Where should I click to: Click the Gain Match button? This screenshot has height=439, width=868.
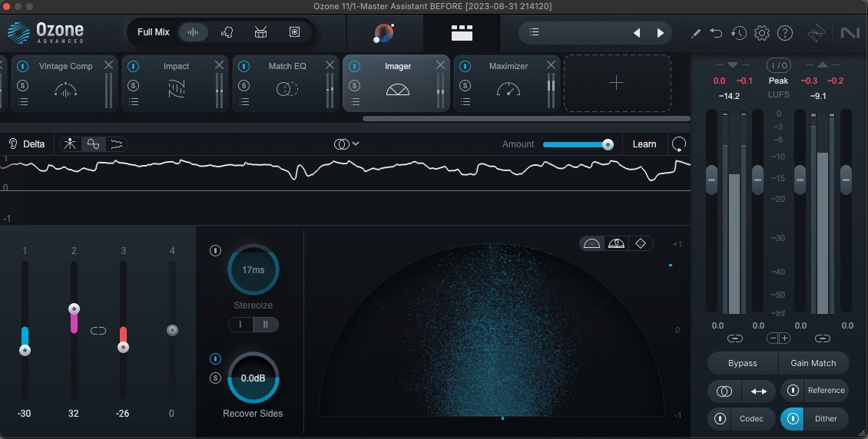coord(813,363)
